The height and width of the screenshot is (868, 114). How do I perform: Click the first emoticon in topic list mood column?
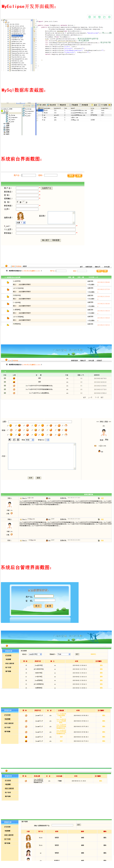[14, 378]
